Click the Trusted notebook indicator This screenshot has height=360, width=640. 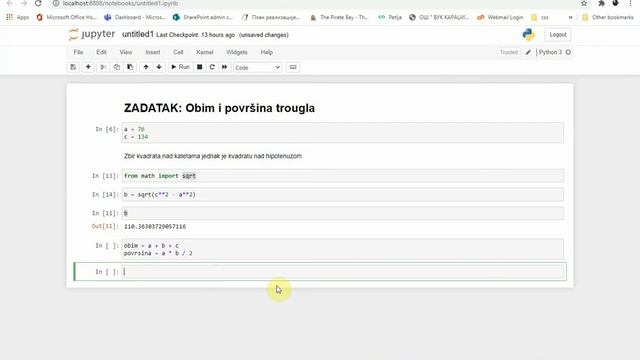pyautogui.click(x=509, y=52)
